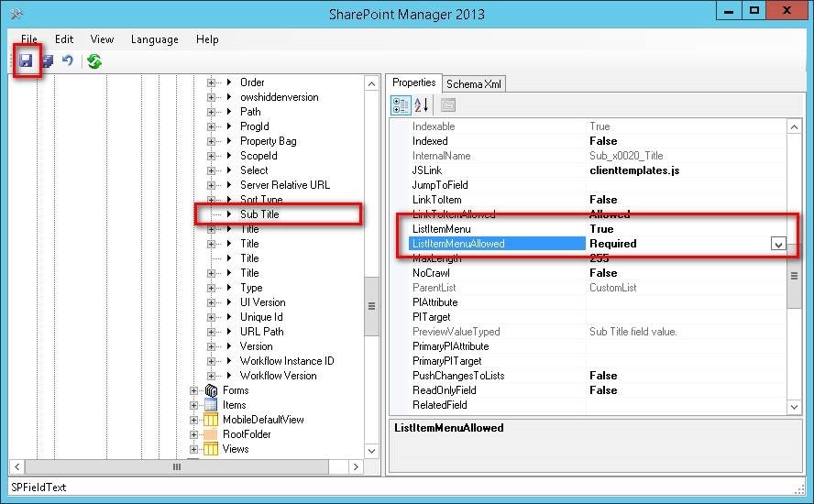
Task: Open the Help menu
Action: (207, 38)
